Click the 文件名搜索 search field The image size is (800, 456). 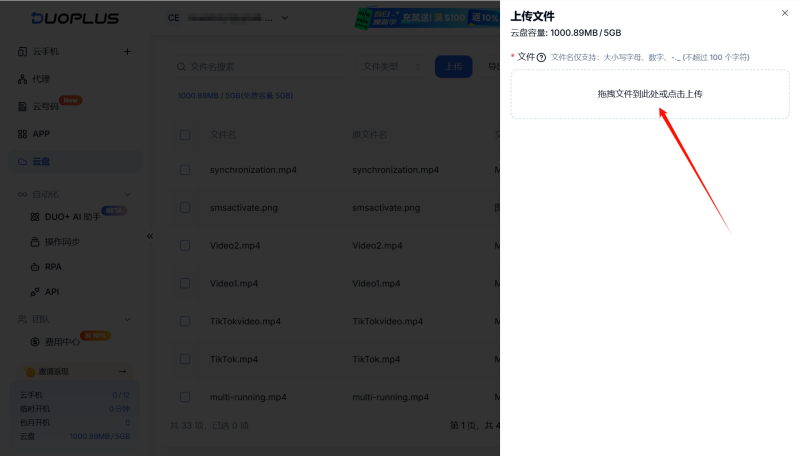tap(260, 67)
